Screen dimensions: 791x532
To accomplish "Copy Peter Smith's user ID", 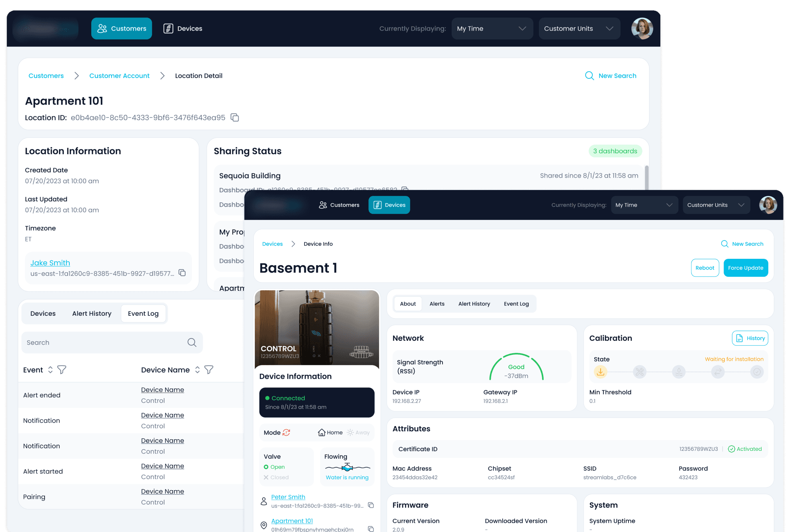I will [x=371, y=505].
